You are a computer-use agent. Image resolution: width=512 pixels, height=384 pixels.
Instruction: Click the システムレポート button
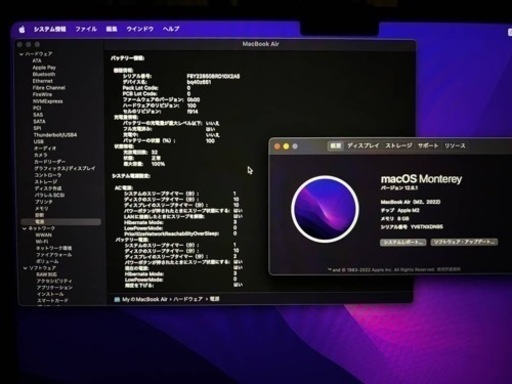tap(403, 242)
